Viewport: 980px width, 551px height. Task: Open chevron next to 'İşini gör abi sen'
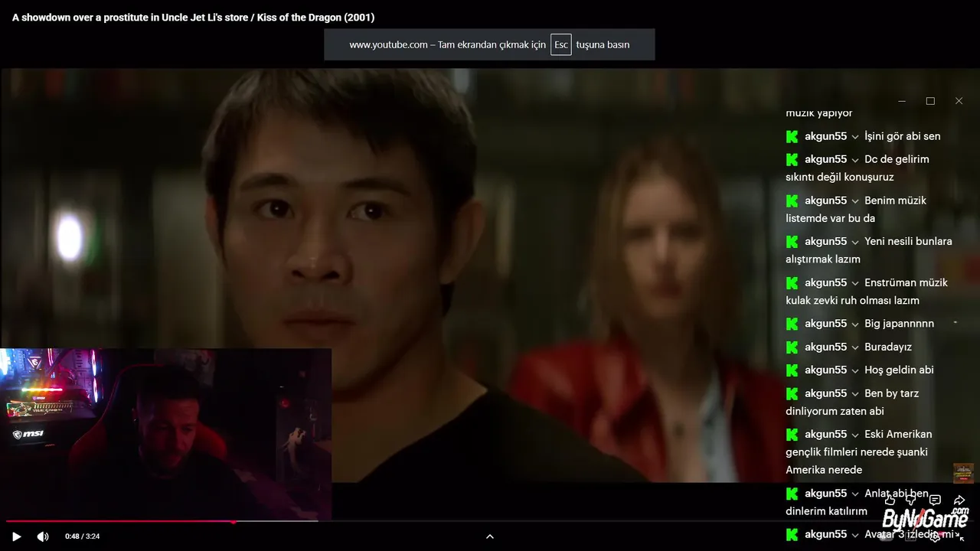(x=855, y=136)
